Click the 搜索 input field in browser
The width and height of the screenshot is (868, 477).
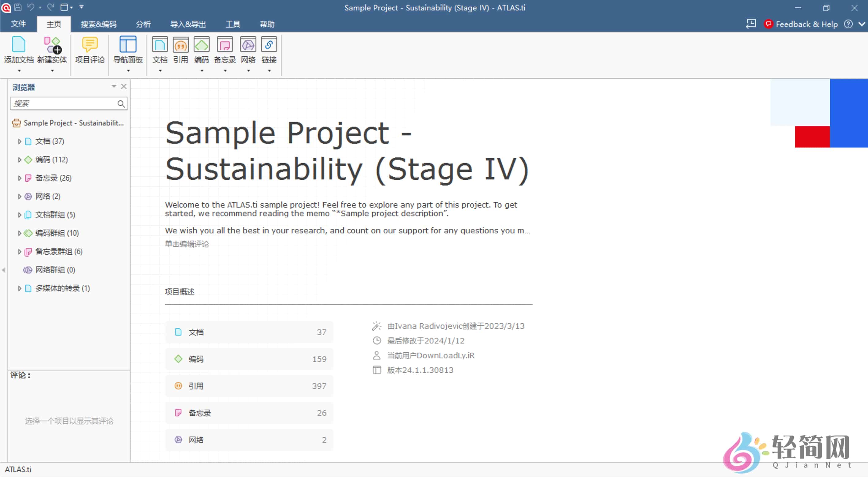64,103
